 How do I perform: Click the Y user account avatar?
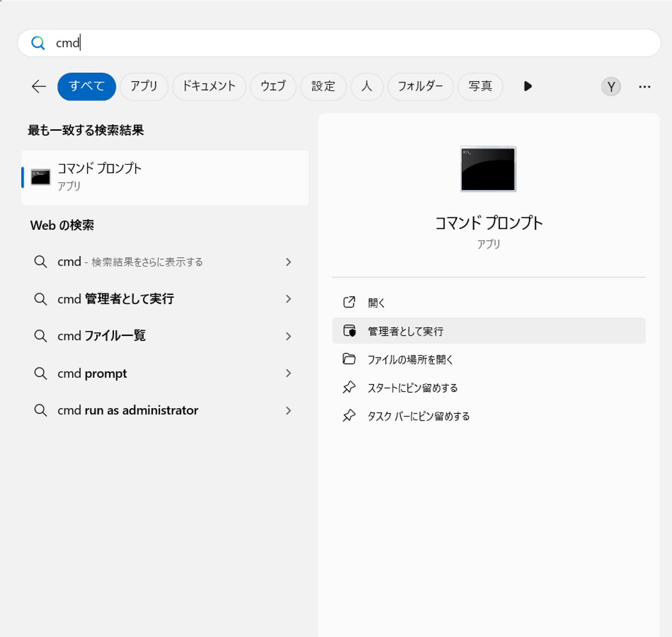click(611, 87)
